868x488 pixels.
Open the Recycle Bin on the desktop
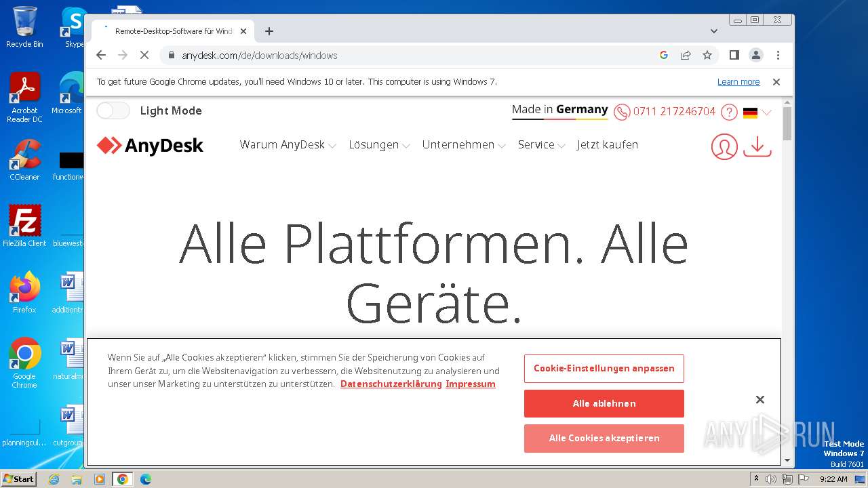click(24, 27)
